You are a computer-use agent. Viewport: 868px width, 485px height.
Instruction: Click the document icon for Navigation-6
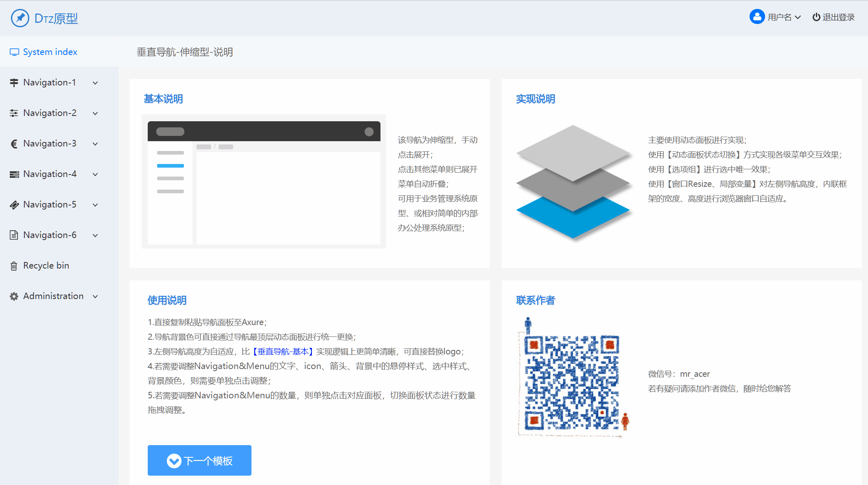pyautogui.click(x=14, y=235)
